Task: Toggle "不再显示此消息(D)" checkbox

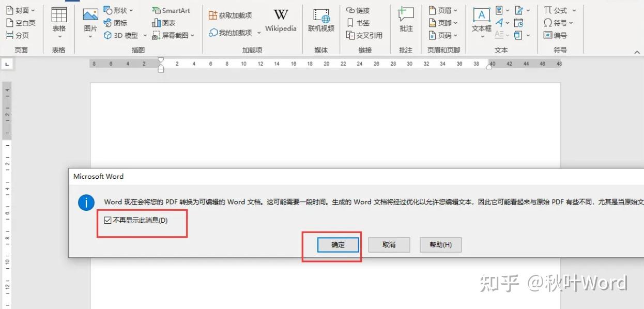Action: (108, 220)
